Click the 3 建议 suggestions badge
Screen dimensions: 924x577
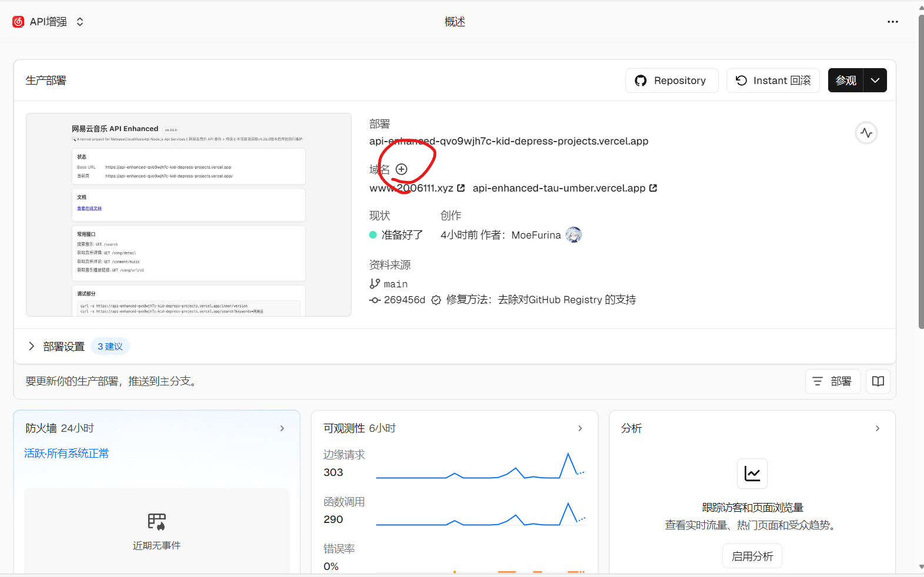click(110, 347)
